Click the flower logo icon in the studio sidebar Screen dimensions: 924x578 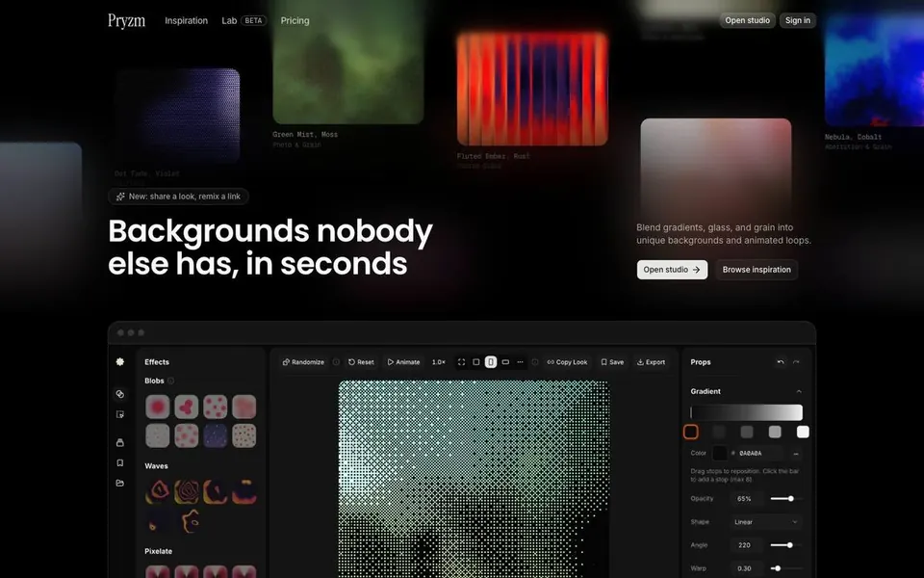pos(120,361)
